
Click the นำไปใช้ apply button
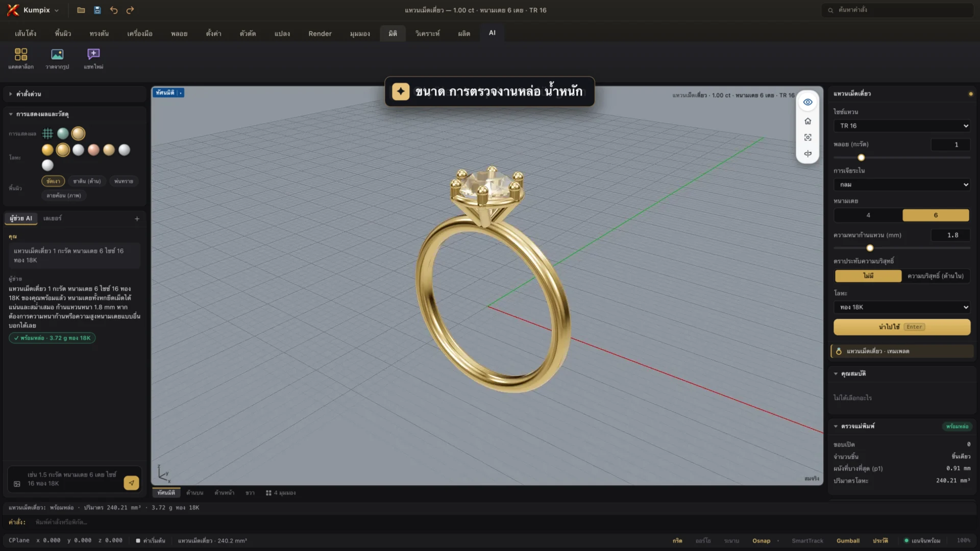[902, 327]
